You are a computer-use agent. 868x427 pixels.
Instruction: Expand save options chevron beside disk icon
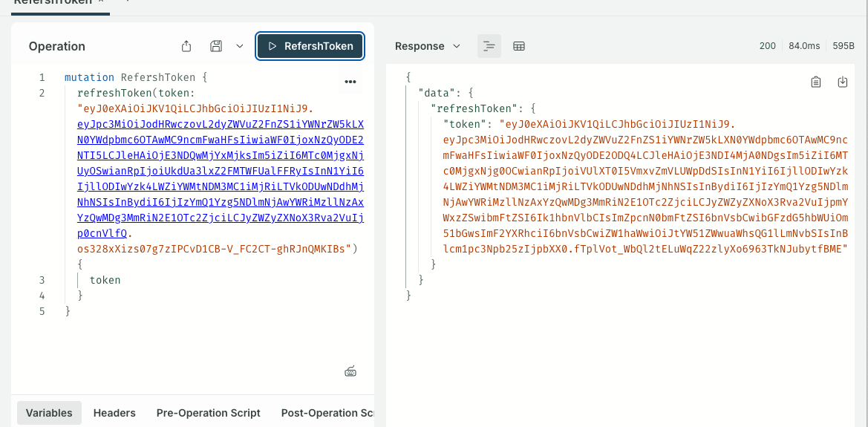pyautogui.click(x=240, y=46)
